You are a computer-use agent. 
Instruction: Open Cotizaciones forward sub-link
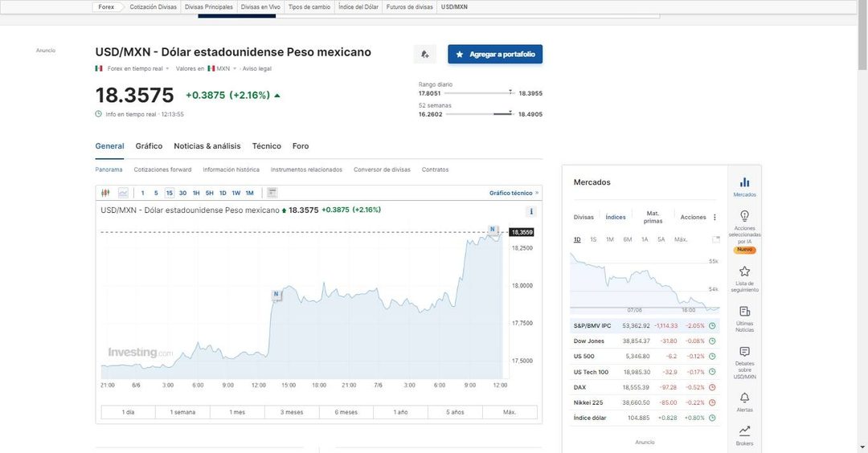click(x=162, y=169)
